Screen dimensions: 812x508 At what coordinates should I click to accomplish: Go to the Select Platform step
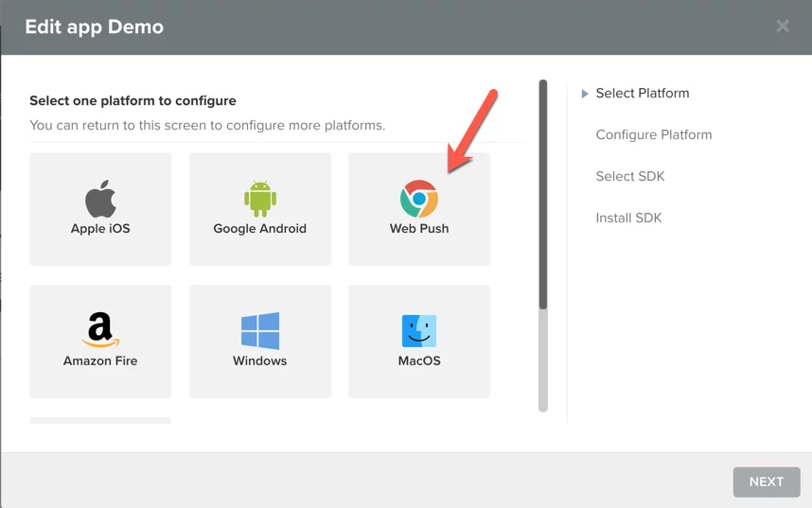642,94
